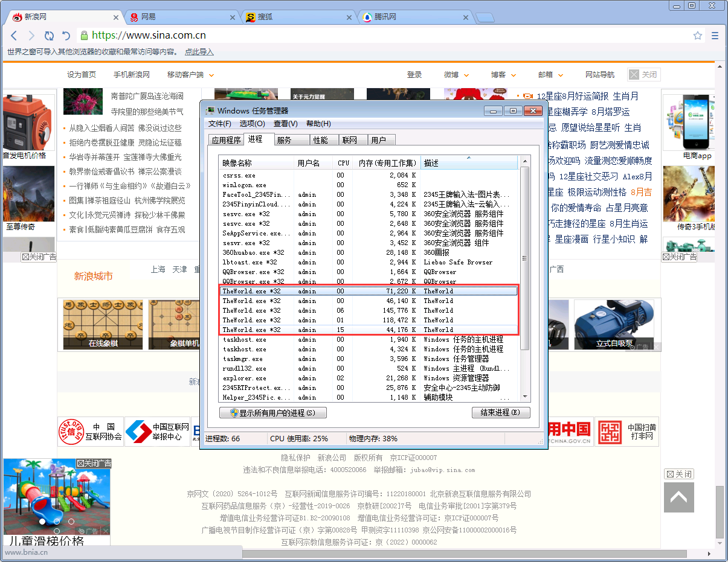Image resolution: width=728 pixels, height=562 pixels.
Task: Sort processes by CPU column header
Action: coord(343,163)
